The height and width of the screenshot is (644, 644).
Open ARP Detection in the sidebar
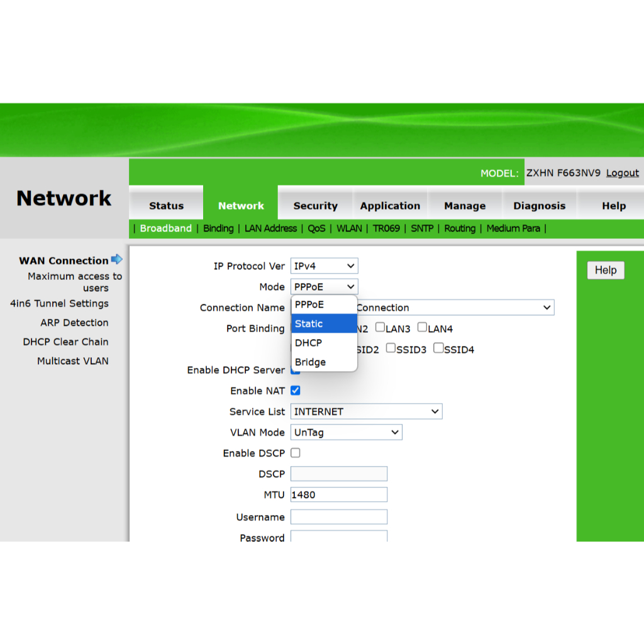pyautogui.click(x=74, y=323)
